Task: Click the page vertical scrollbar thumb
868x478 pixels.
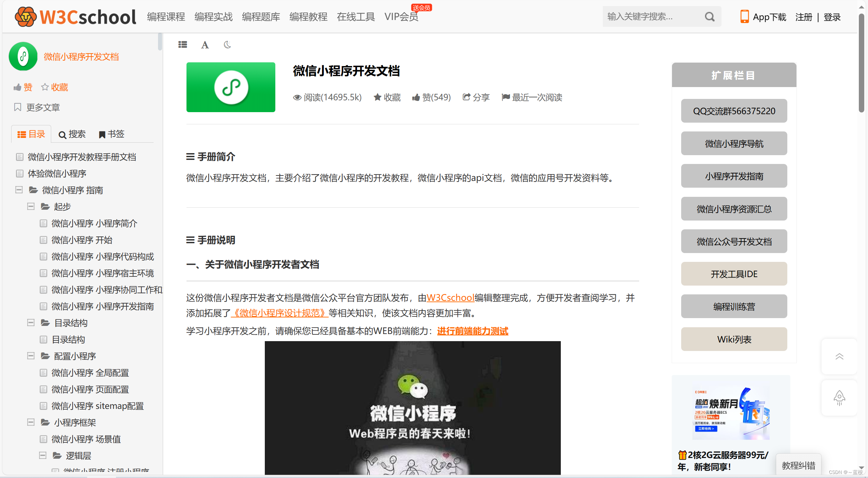Action: click(862, 63)
